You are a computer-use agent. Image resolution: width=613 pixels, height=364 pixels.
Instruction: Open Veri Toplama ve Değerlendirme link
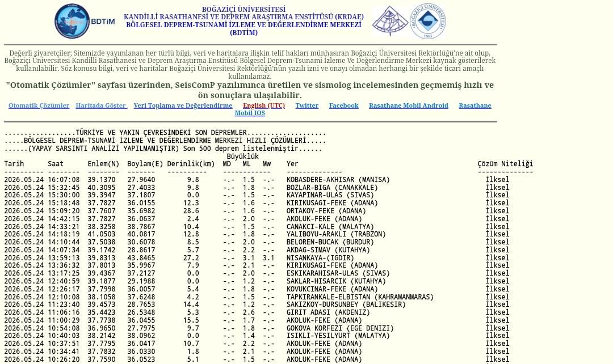coord(183,105)
